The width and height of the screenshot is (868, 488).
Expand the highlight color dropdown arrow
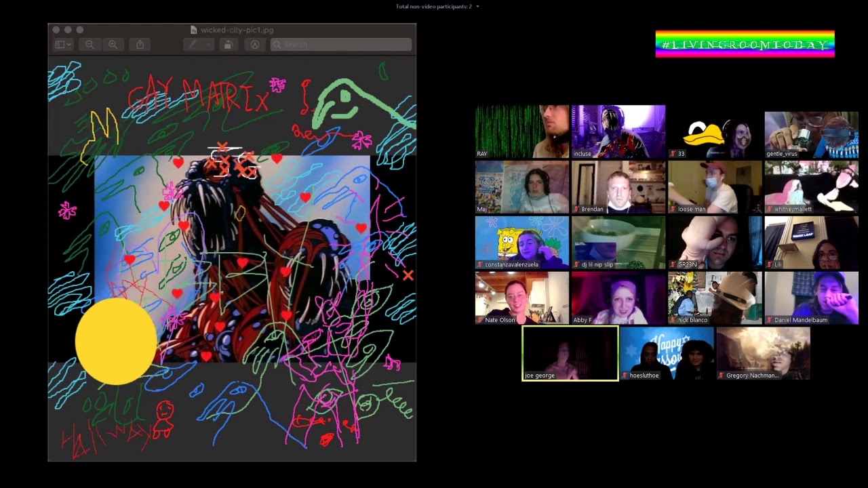pos(208,45)
